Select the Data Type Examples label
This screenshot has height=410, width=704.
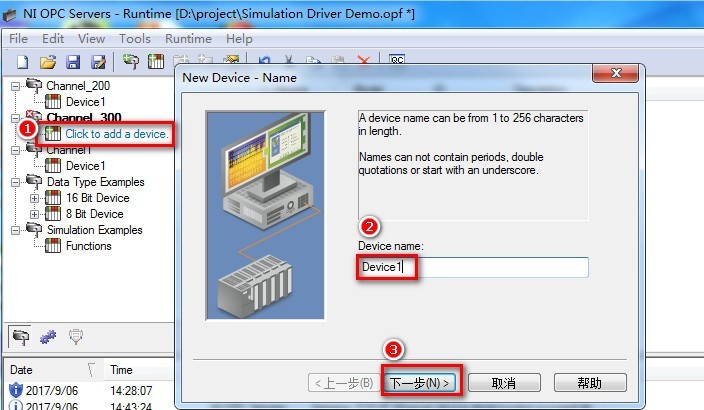pos(96,182)
